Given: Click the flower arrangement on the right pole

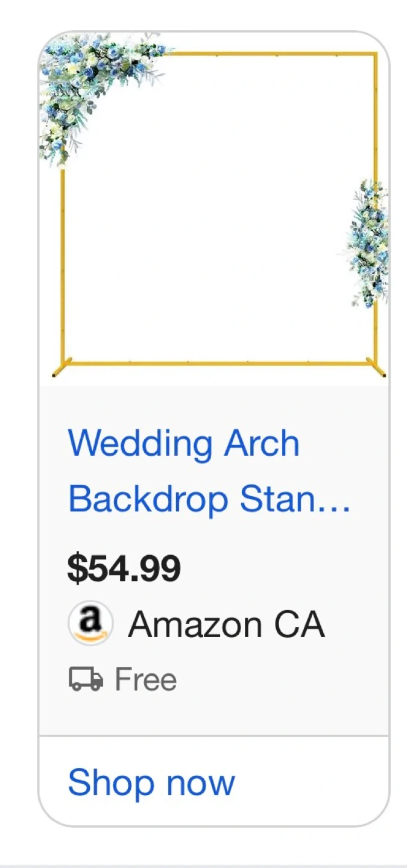Looking at the screenshot, I should (x=368, y=243).
